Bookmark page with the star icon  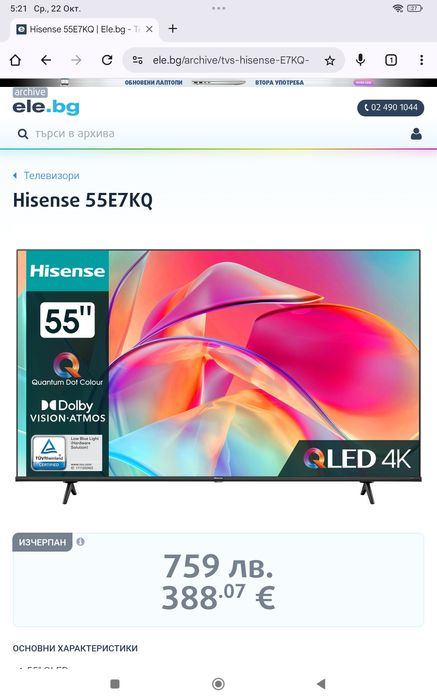[x=330, y=61]
